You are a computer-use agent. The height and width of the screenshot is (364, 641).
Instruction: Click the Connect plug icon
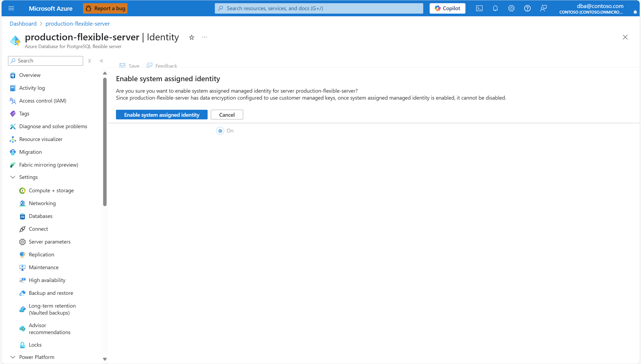click(22, 229)
